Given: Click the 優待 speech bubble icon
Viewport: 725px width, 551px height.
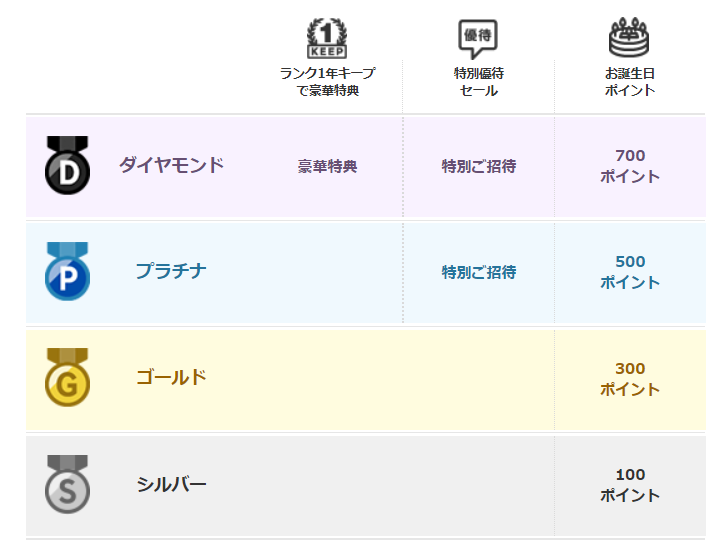Looking at the screenshot, I should coord(478,39).
